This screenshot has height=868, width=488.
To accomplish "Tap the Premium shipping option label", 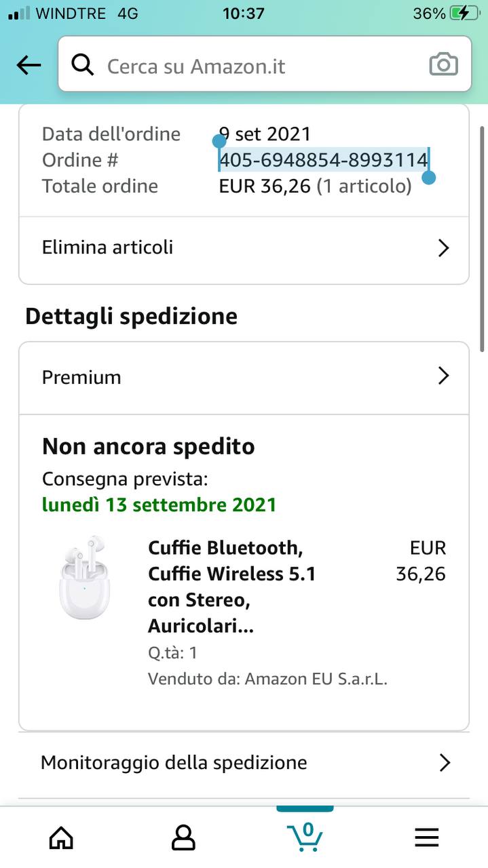I will pyautogui.click(x=81, y=377).
